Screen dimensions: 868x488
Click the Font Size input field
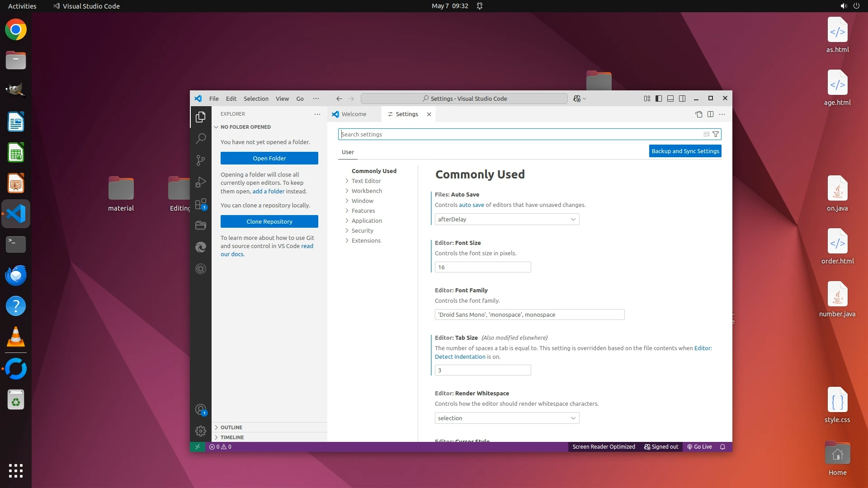482,267
